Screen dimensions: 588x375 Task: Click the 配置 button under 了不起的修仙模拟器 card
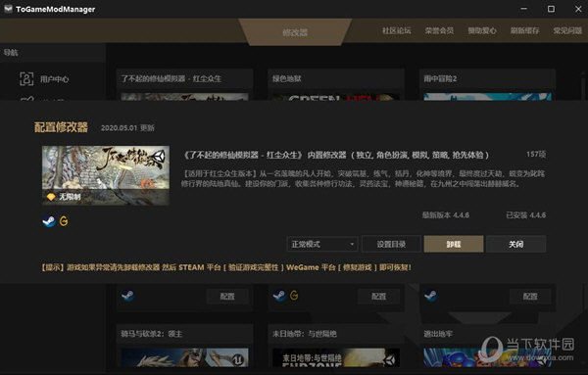(x=227, y=297)
